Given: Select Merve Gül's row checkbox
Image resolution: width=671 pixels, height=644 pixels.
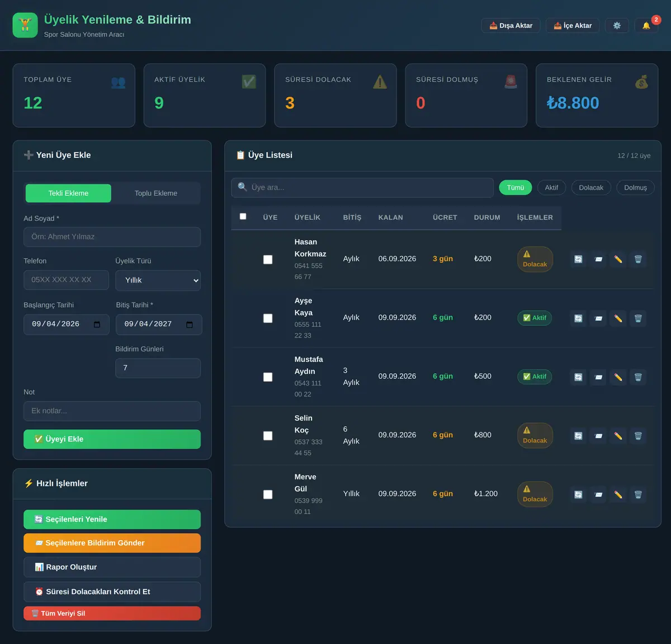Looking at the screenshot, I should click(268, 495).
